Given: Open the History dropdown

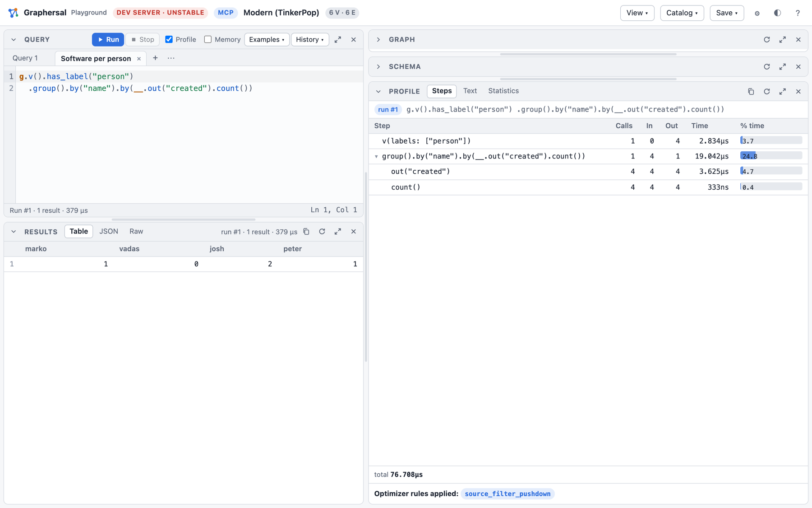Looking at the screenshot, I should [x=310, y=40].
